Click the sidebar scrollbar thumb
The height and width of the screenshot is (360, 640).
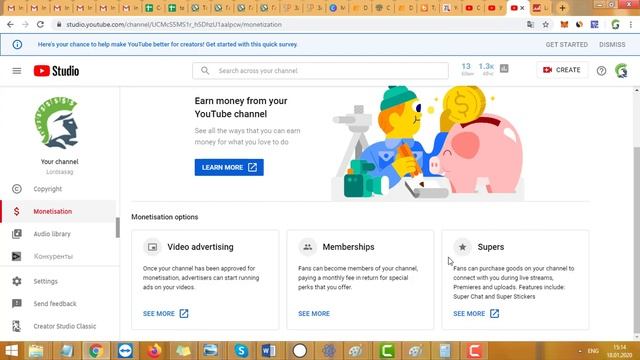coord(118,227)
